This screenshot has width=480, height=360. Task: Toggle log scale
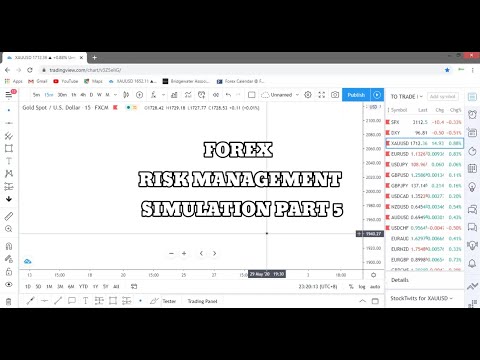362,287
